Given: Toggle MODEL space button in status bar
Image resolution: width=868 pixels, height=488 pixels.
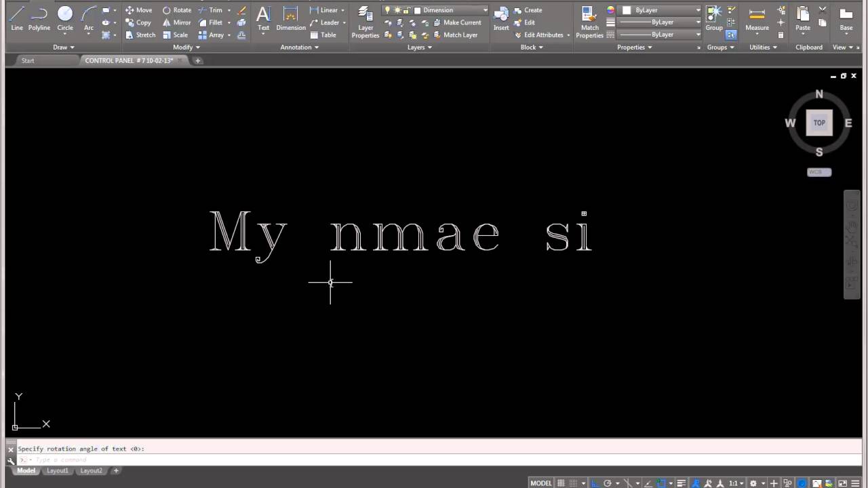Looking at the screenshot, I should click(x=541, y=483).
